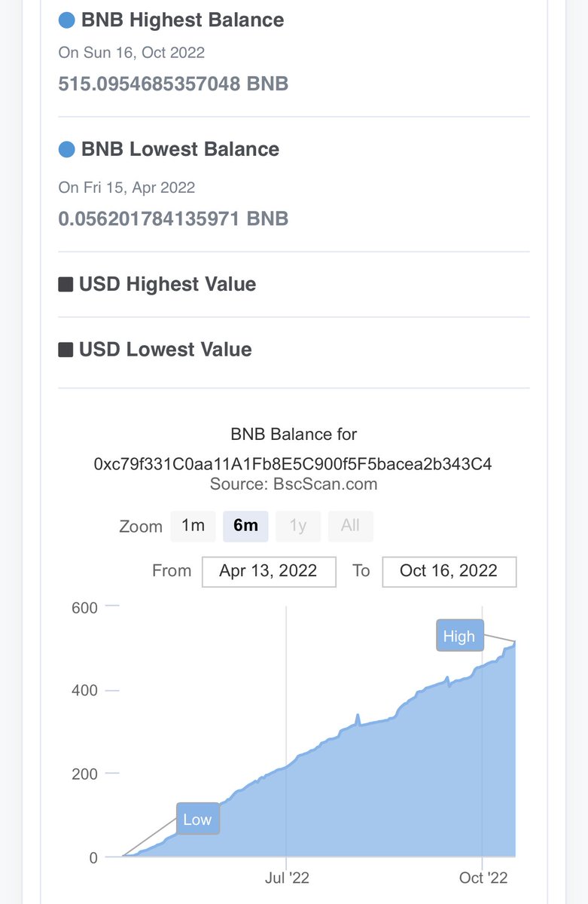Screen dimensions: 588x904
Task: Click the dark square beside USD Lowest Value
Action: click(x=66, y=350)
